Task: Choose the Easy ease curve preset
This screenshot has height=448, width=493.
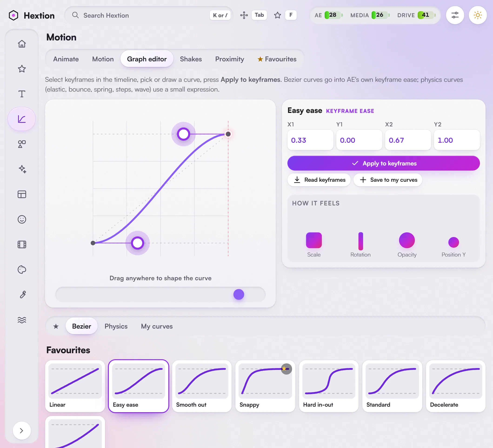Action: click(x=138, y=386)
